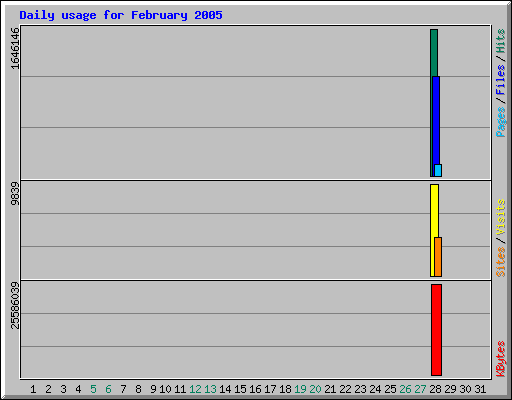Click day 25 on the x-axis
512x400 pixels.
390,389
